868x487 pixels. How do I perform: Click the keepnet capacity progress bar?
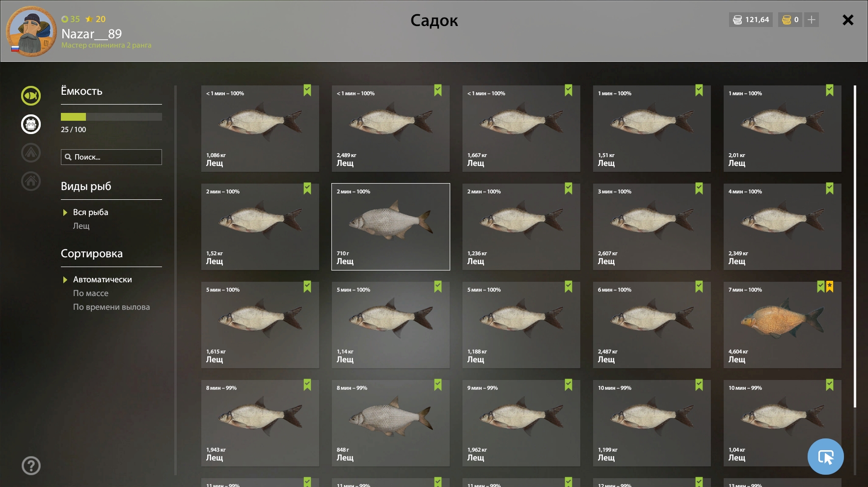[x=111, y=117]
